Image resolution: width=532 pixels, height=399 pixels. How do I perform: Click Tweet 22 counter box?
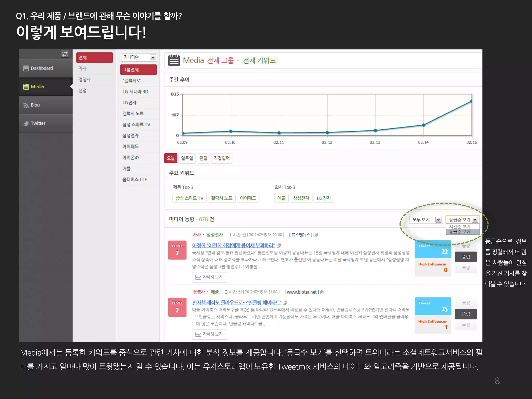click(x=433, y=249)
